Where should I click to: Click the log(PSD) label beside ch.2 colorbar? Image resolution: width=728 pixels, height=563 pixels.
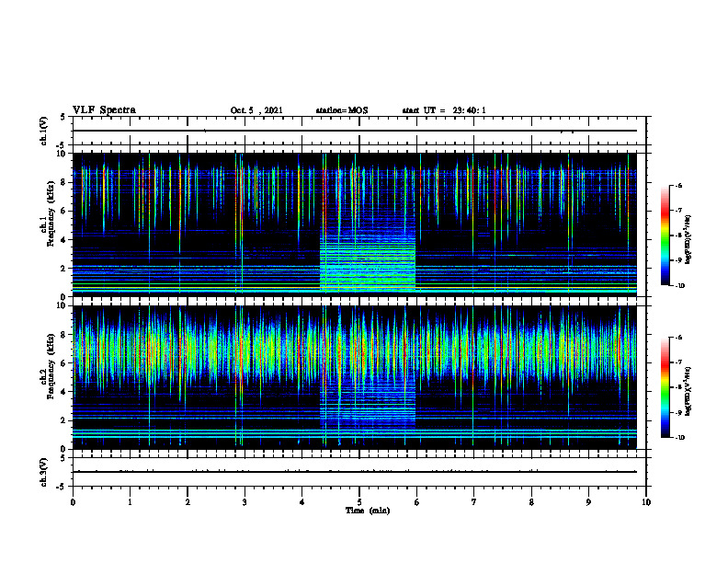point(688,391)
